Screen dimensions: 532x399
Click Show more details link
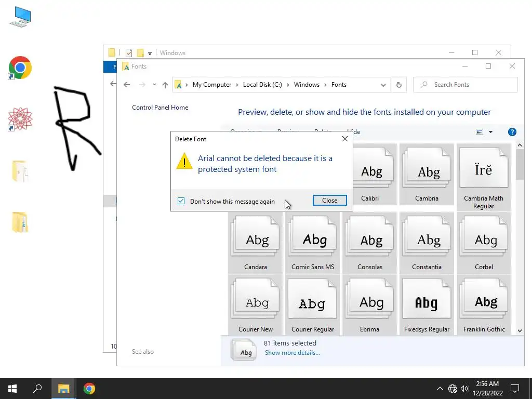tap(292, 353)
